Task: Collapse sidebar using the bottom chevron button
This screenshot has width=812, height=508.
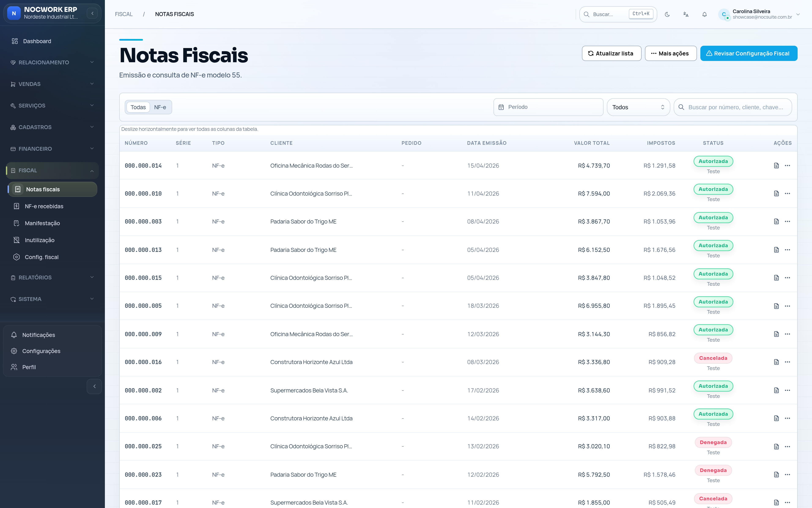Action: [94, 386]
